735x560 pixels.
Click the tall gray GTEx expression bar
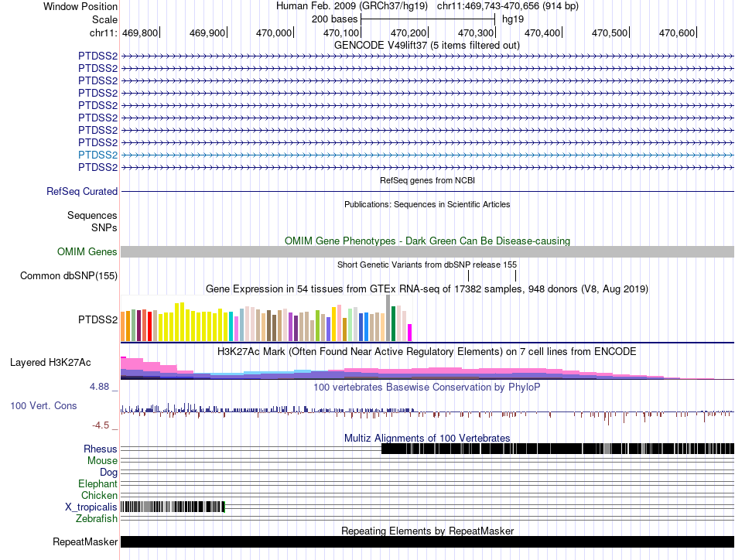pos(388,318)
